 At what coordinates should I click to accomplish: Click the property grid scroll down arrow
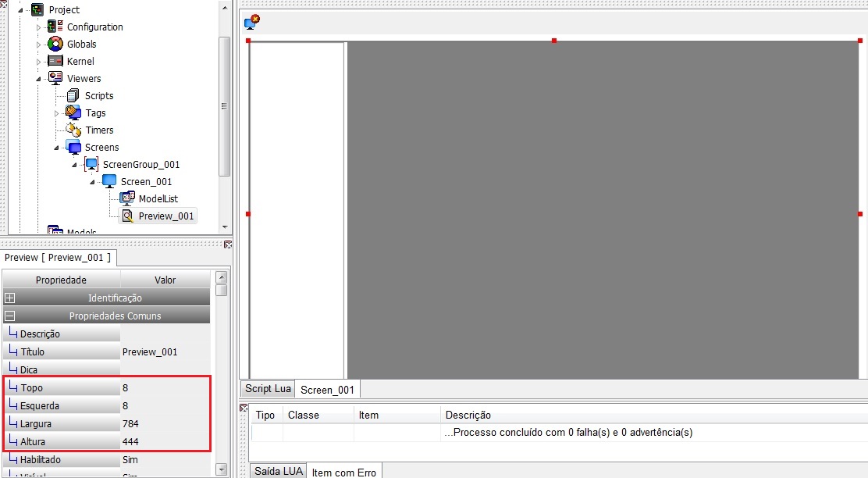(x=222, y=469)
